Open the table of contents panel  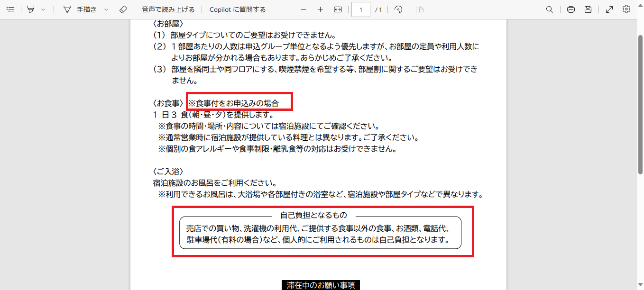coord(10,9)
